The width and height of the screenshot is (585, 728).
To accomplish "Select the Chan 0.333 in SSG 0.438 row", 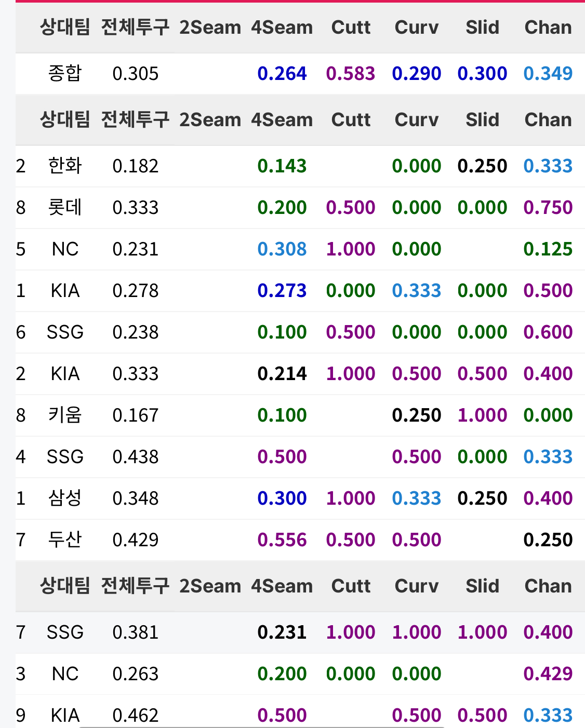I will click(548, 457).
